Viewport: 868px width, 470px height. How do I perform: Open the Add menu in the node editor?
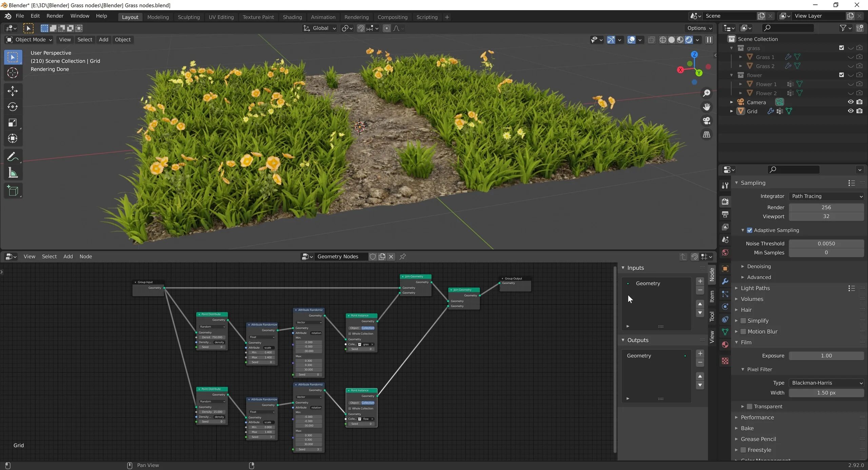pos(68,257)
